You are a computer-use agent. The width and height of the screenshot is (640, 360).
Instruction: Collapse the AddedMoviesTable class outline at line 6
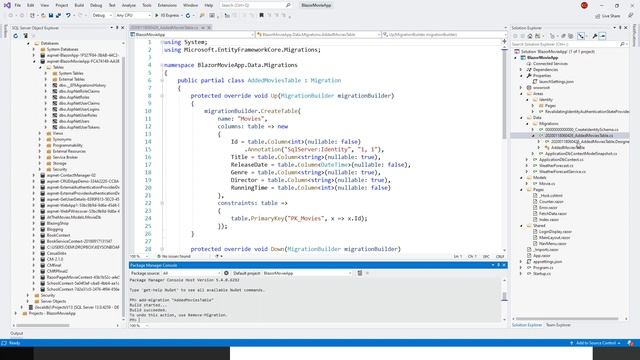(x=162, y=80)
